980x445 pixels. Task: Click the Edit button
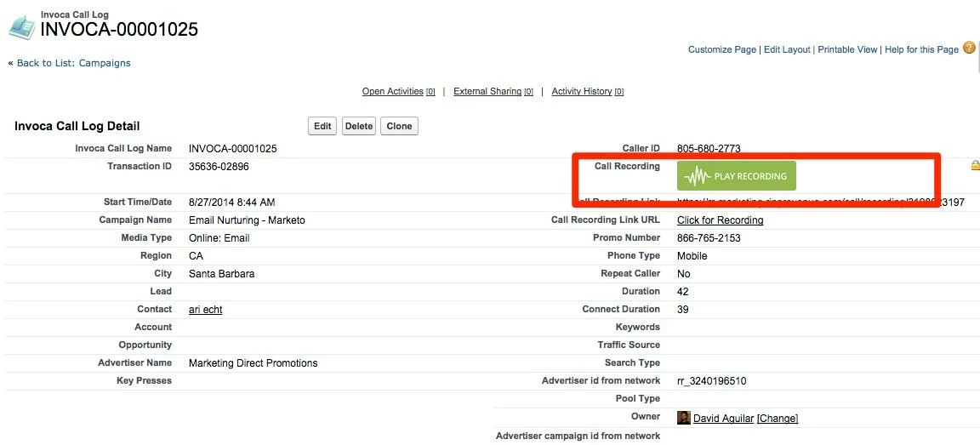[x=322, y=126]
